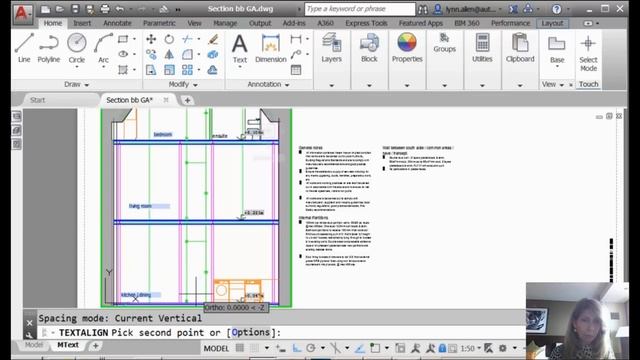This screenshot has height=360, width=640.
Task: Click the Rotate tool icon
Action: 169,39
